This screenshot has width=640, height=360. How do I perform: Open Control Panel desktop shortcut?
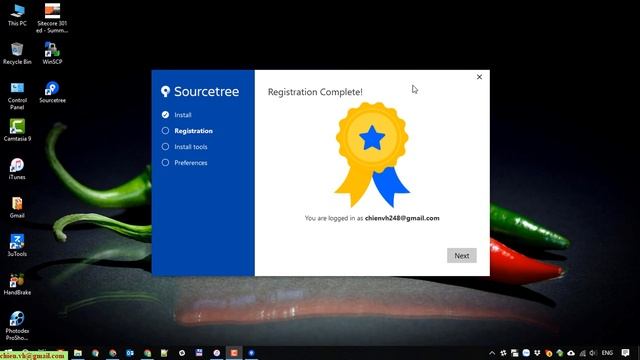click(x=17, y=96)
